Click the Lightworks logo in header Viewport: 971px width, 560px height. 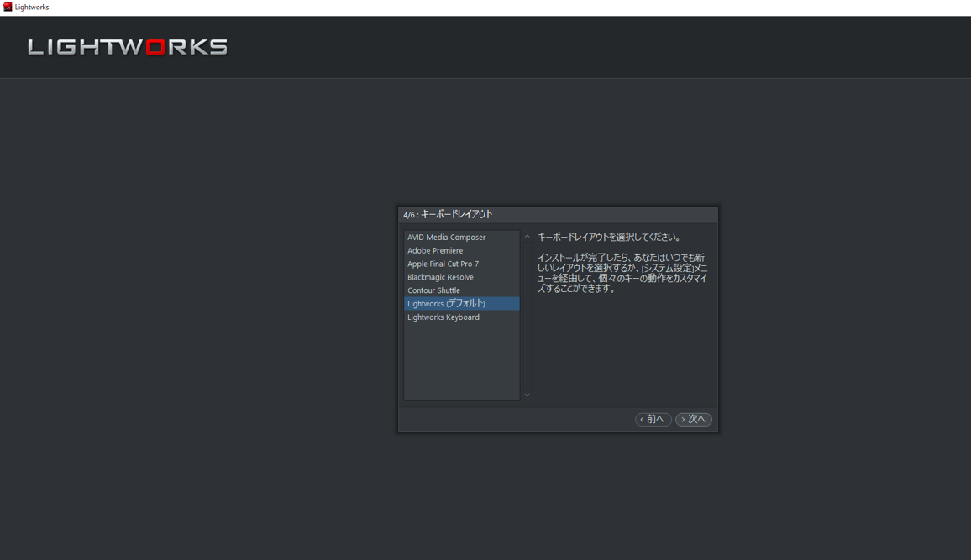(128, 47)
